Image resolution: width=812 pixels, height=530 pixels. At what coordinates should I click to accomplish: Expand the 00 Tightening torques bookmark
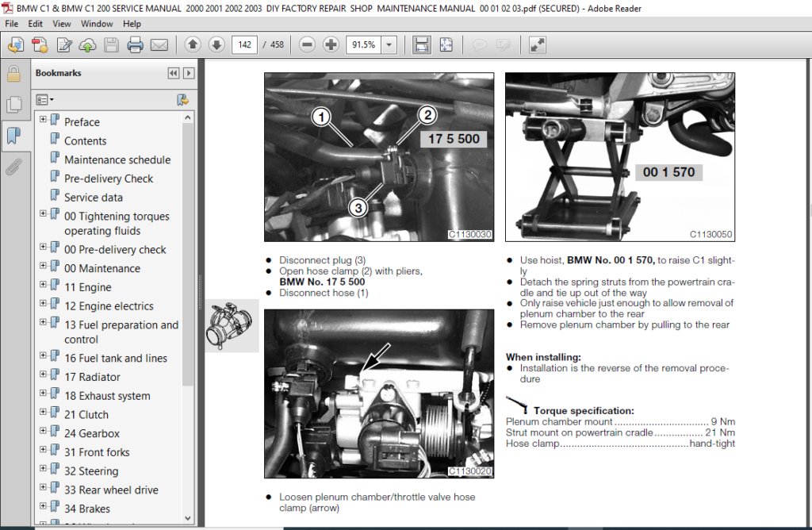click(x=43, y=213)
